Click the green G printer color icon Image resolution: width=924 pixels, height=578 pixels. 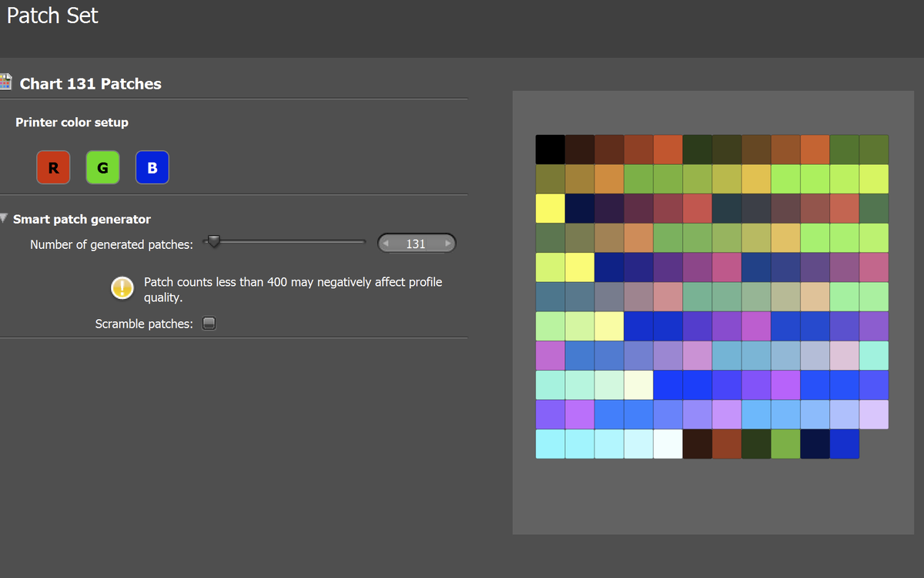click(x=102, y=167)
